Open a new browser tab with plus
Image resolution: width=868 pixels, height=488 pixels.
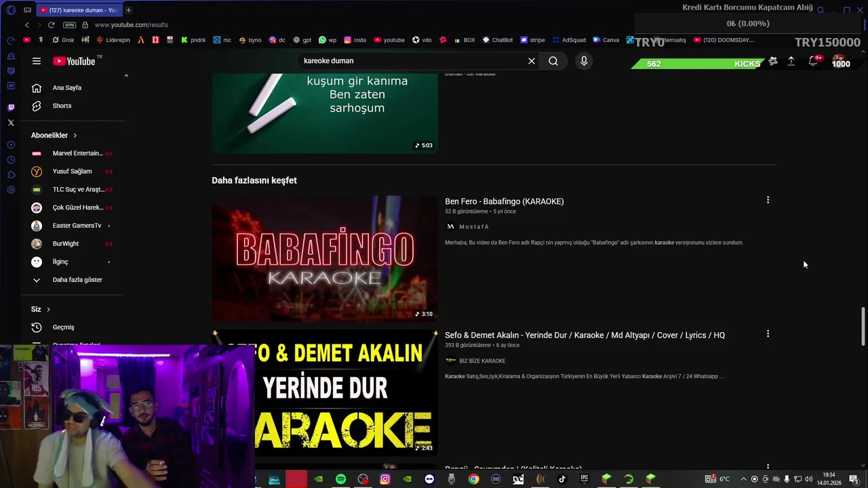(128, 10)
